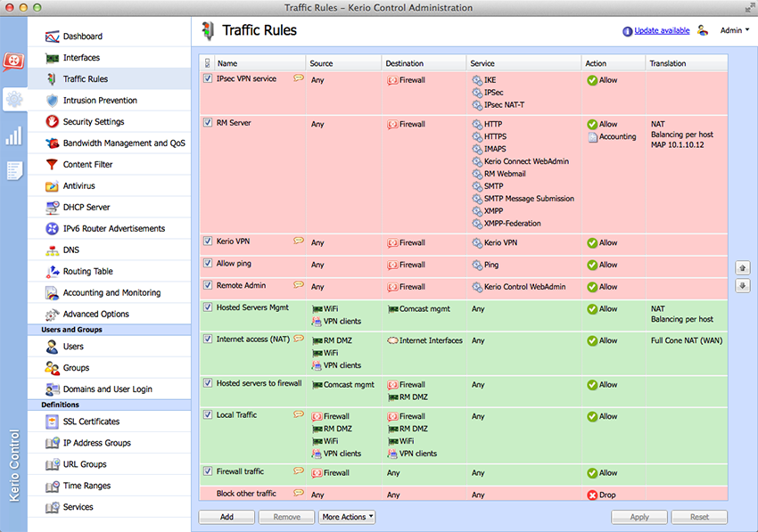Expand the More Actions dropdown
Viewport: 758px width, 532px height.
[347, 517]
